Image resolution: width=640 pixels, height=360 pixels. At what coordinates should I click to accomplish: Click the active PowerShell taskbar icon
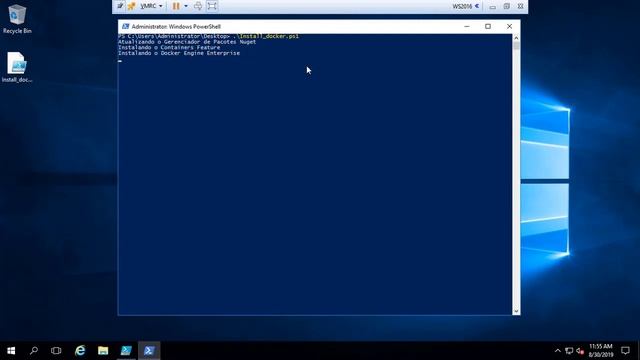point(149,351)
